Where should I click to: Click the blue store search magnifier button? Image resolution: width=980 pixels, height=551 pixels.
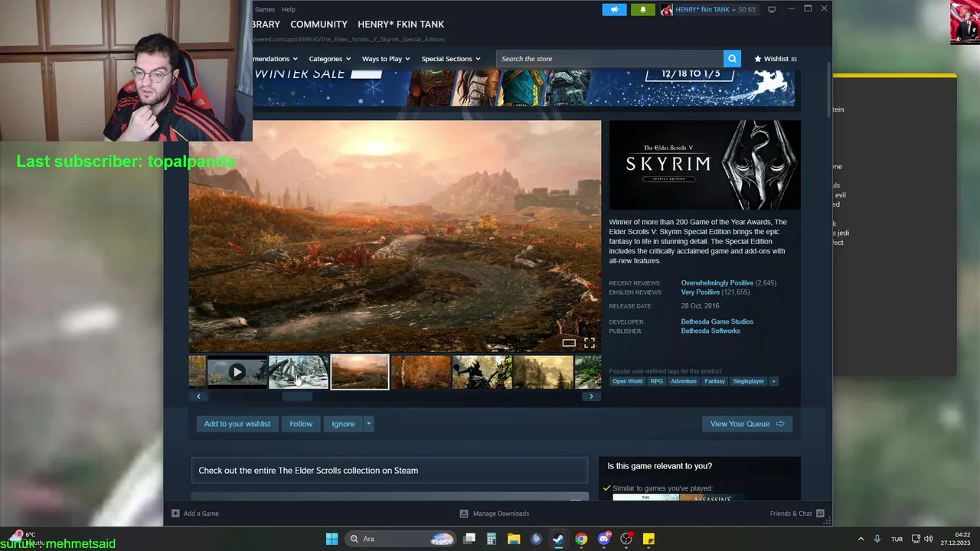733,59
